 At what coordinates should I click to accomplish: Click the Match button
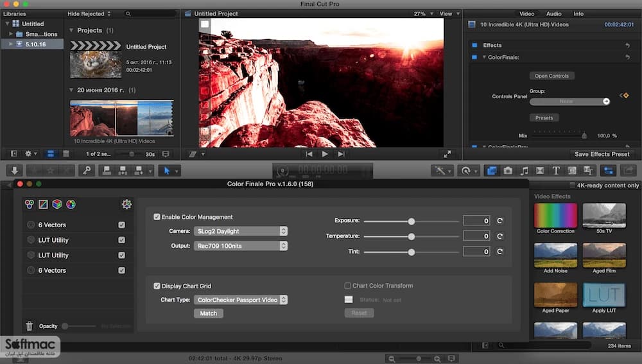click(209, 313)
